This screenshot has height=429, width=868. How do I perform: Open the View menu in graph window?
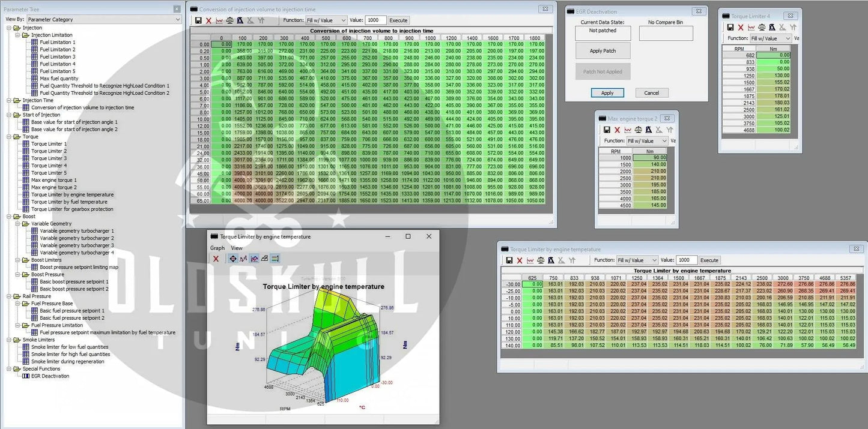pyautogui.click(x=237, y=248)
